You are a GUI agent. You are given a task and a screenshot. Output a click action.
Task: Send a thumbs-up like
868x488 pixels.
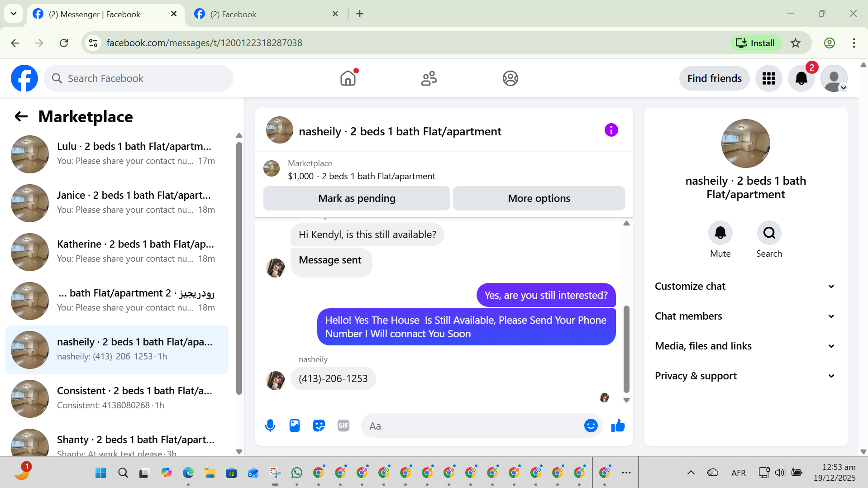(618, 426)
